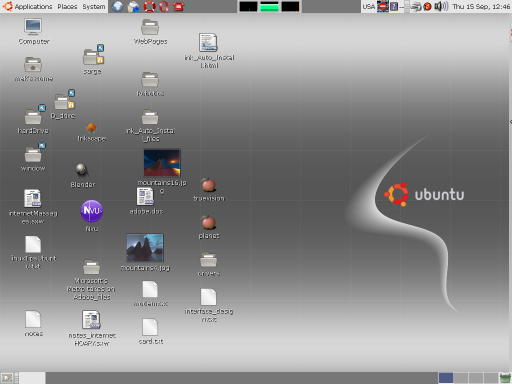
Task: Select the internetMessages sxw document
Action: pos(33,198)
